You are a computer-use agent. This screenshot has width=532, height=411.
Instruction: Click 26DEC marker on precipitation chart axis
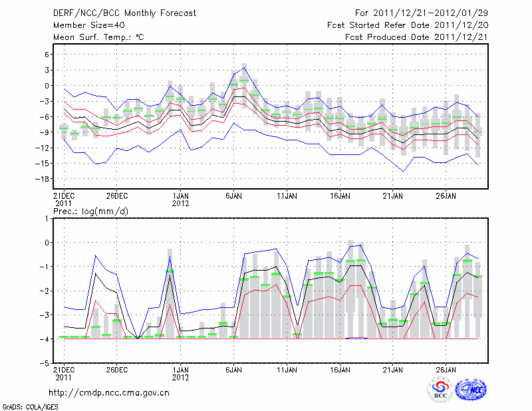tap(116, 369)
